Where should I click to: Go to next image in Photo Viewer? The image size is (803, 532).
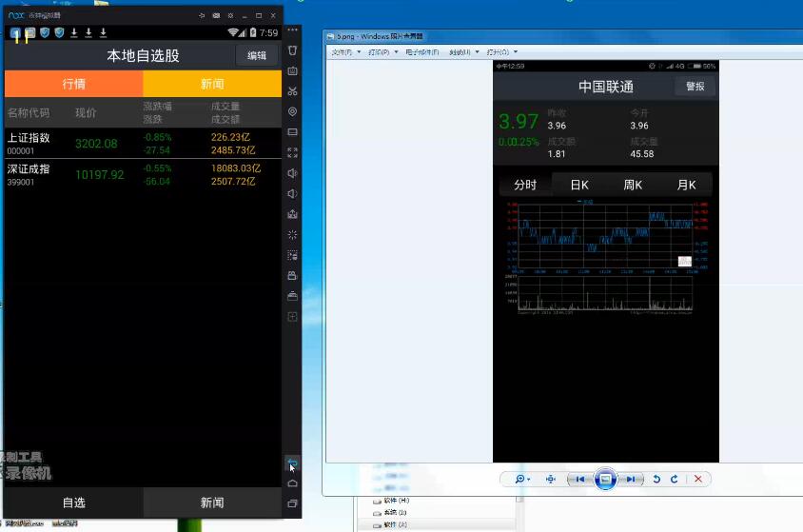(x=631, y=479)
